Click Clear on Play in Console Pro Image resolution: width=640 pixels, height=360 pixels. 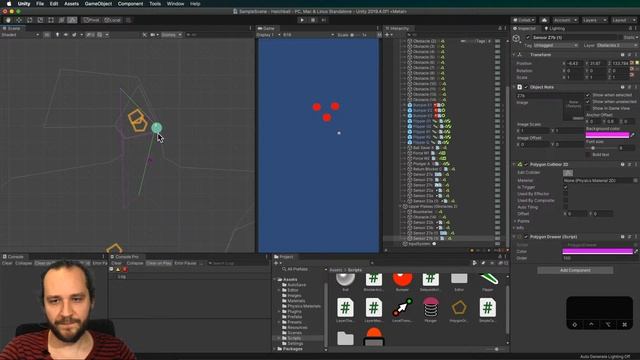(159, 263)
